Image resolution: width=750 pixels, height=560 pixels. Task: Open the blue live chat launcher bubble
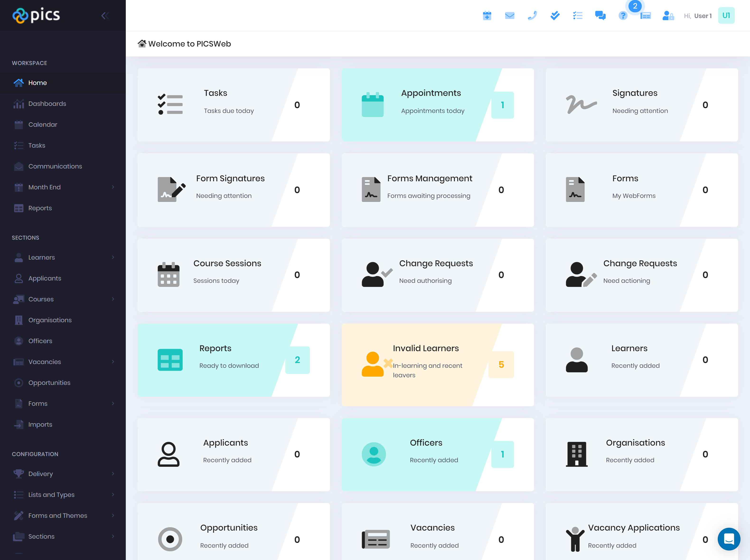729,539
